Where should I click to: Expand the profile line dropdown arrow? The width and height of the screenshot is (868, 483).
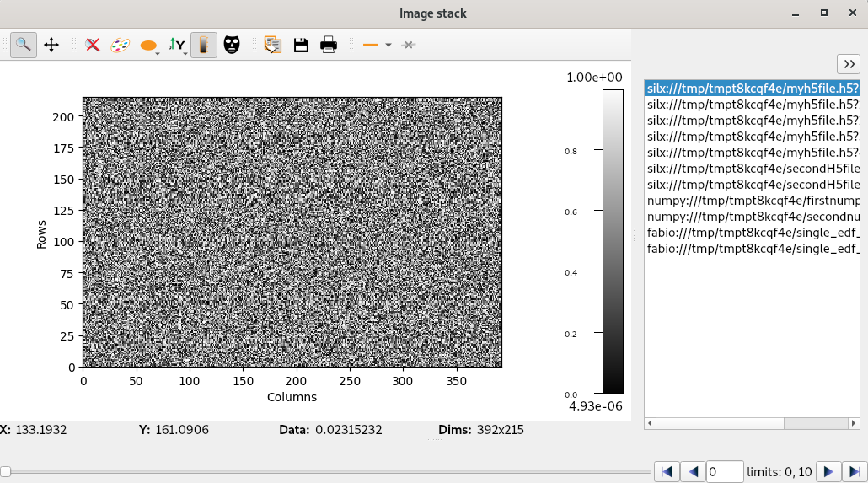388,45
